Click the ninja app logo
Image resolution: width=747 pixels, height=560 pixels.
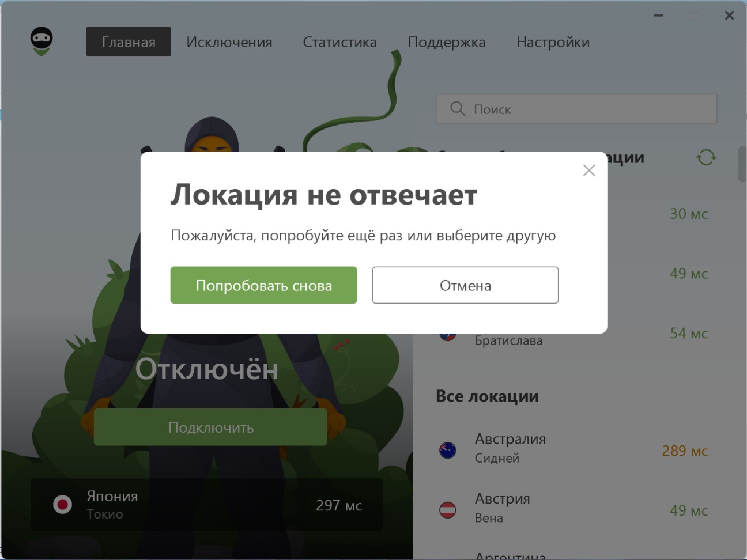(41, 41)
